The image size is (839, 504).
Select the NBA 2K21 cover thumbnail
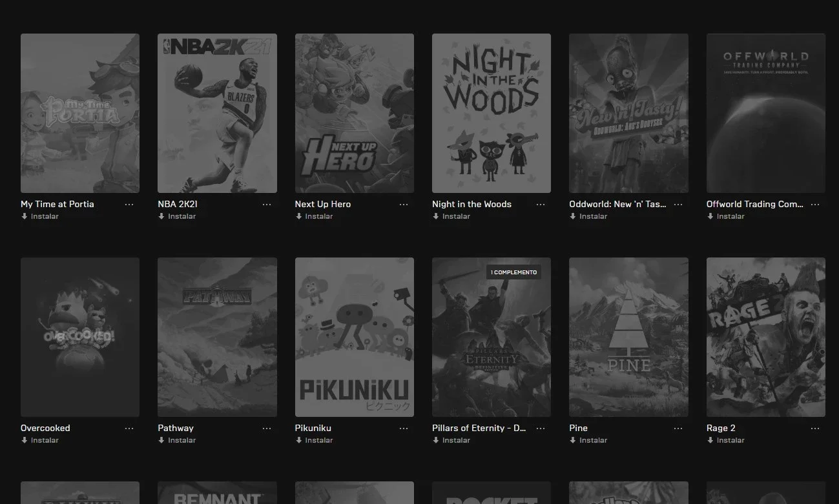pos(217,113)
